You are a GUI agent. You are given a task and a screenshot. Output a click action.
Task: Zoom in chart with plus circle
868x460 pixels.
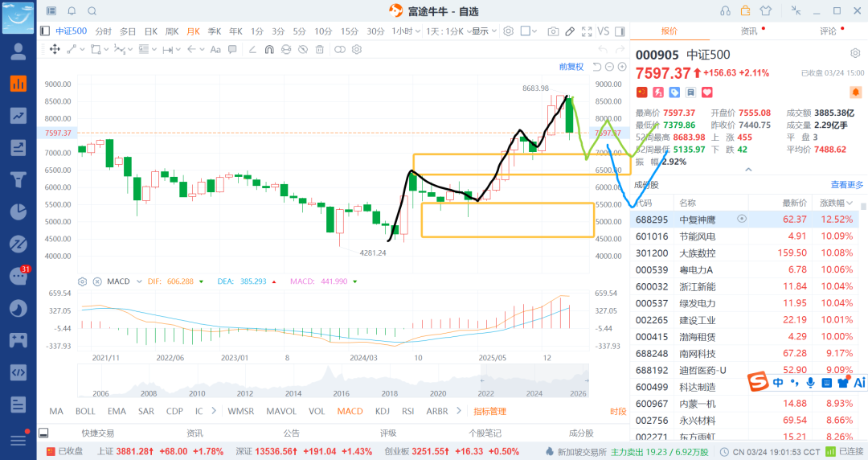click(622, 67)
